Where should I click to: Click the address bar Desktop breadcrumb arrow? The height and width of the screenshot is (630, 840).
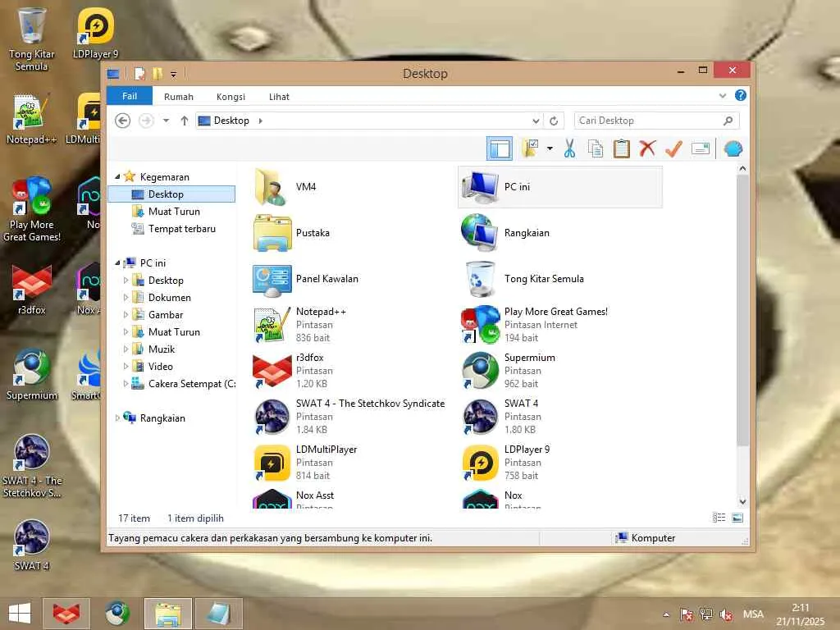click(260, 121)
